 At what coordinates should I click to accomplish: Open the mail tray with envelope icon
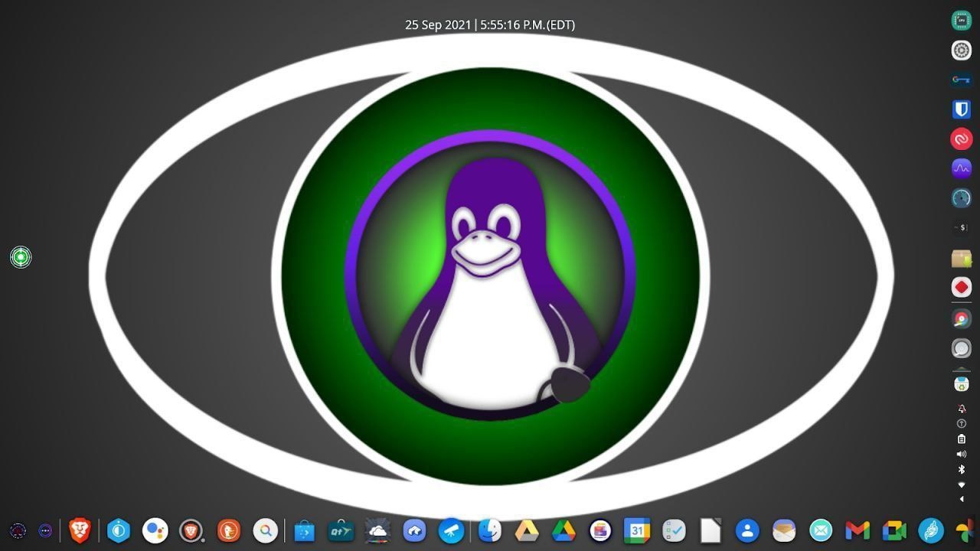pyautogui.click(x=784, y=530)
